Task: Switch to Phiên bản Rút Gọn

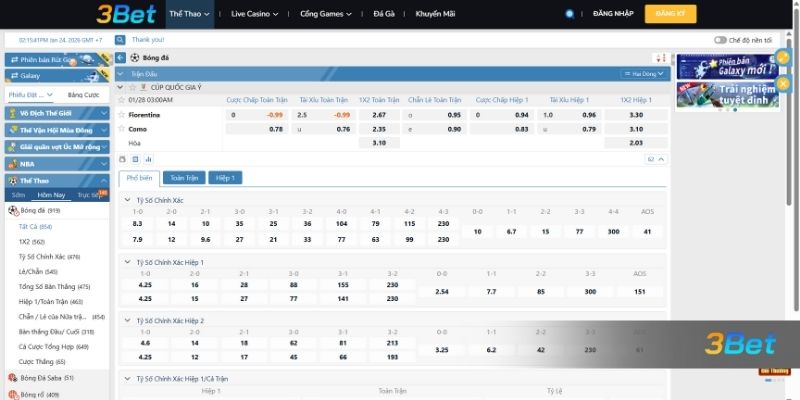Action: point(57,59)
